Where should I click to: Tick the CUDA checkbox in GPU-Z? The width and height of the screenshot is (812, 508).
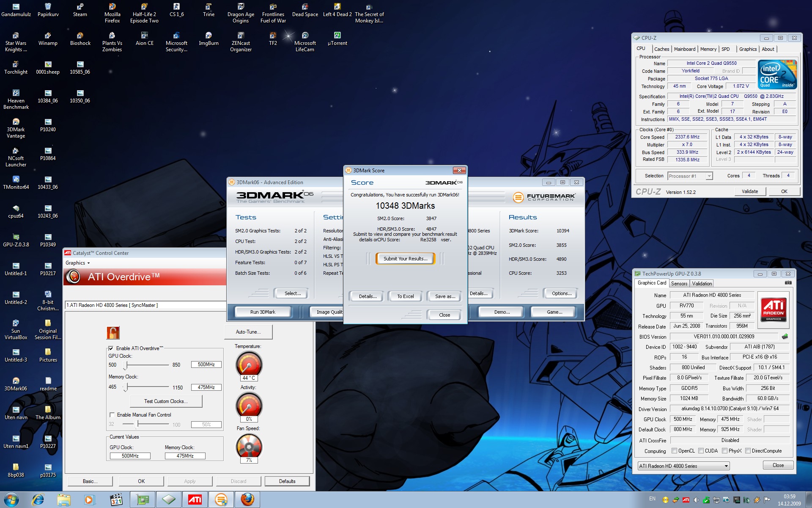click(701, 451)
